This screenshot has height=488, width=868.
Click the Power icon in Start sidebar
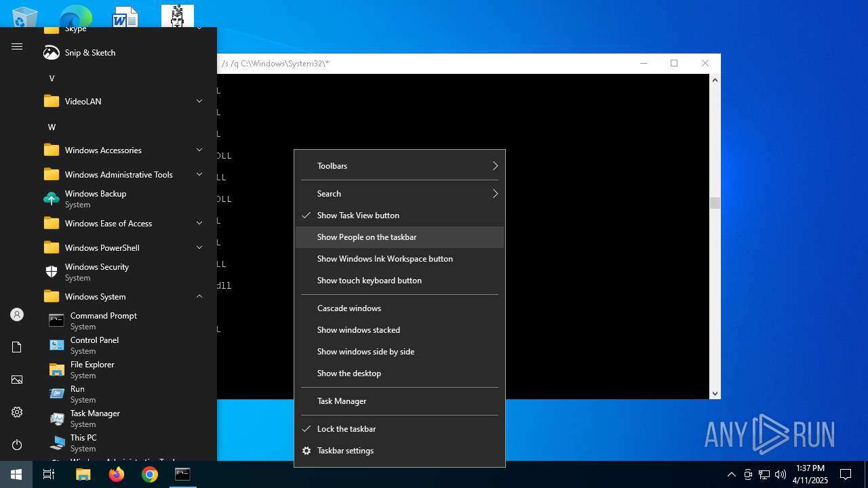[x=17, y=445]
